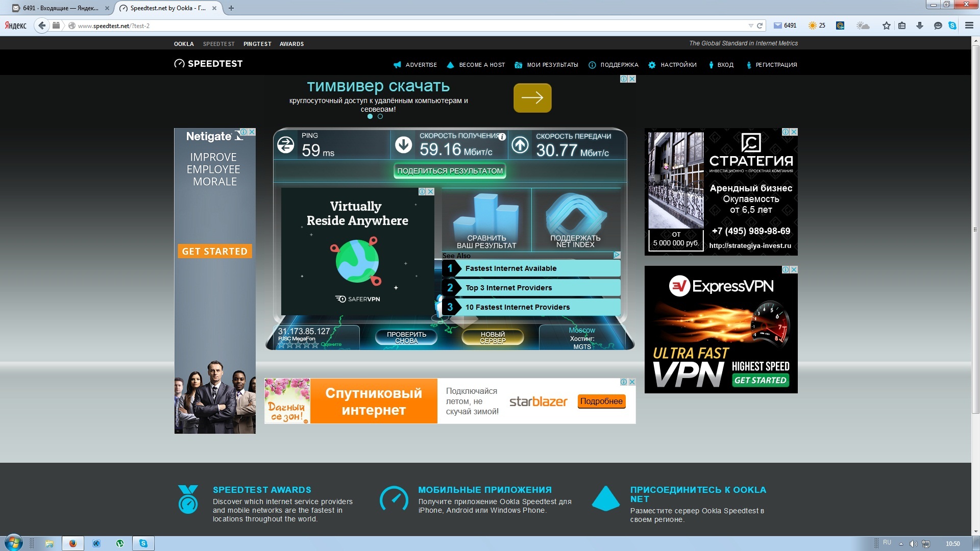Open ПОДДЕРЖКА menu item
Image resolution: width=980 pixels, height=551 pixels.
(x=614, y=65)
